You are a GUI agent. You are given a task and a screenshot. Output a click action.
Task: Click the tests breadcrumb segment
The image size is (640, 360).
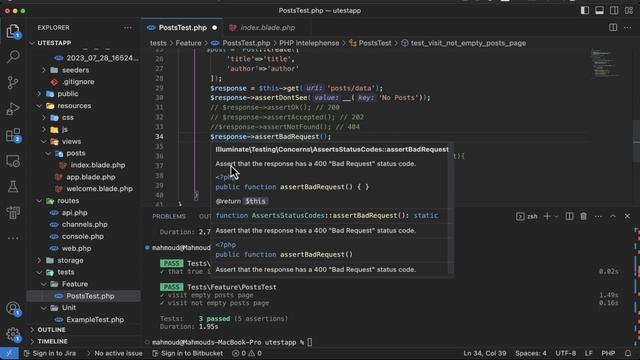(158, 43)
